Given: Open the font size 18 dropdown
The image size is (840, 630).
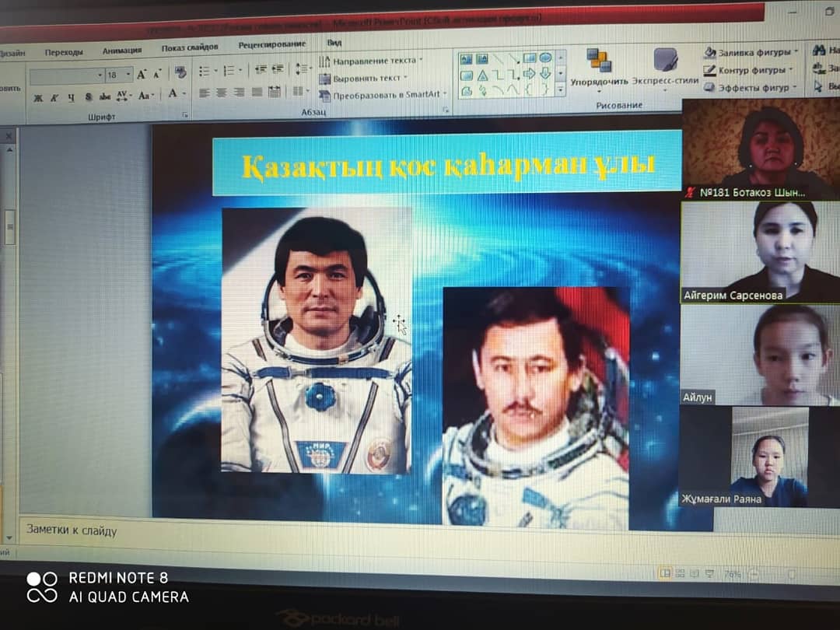Looking at the screenshot, I should point(128,75).
